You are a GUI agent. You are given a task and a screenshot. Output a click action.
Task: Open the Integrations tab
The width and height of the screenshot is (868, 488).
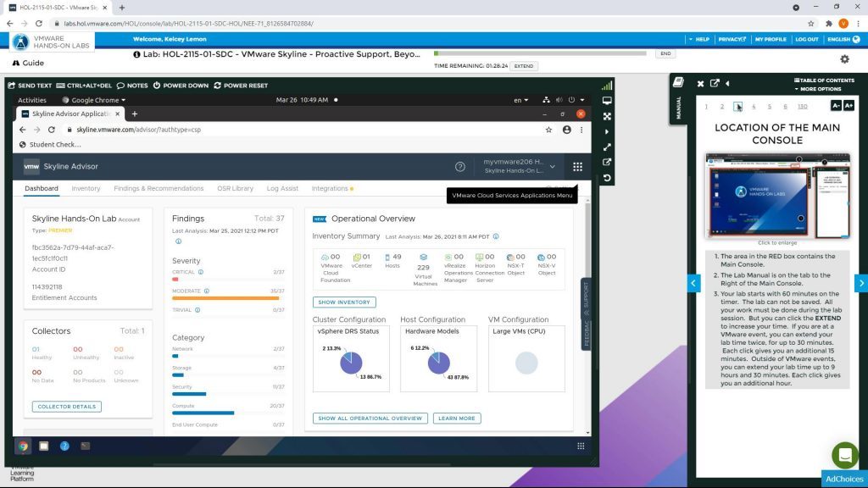click(330, 188)
